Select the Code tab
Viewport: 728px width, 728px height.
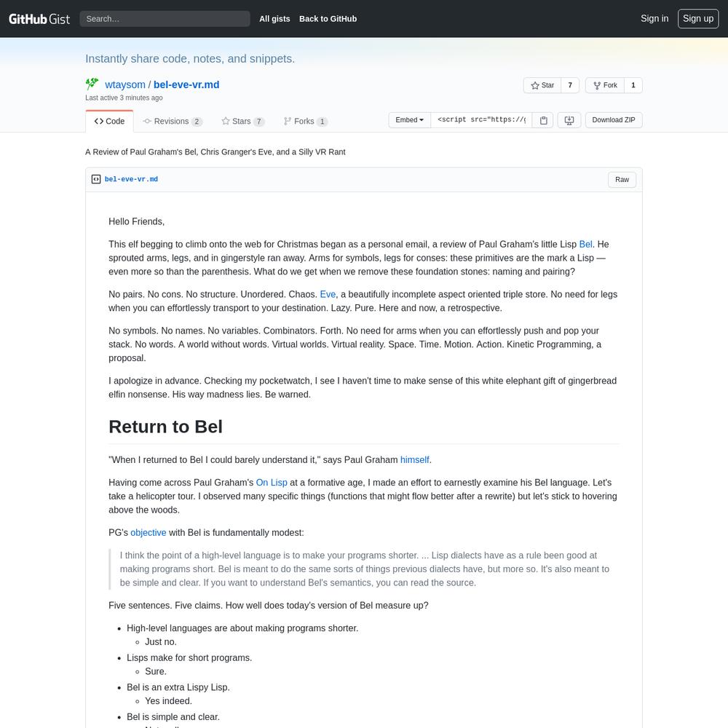[110, 121]
